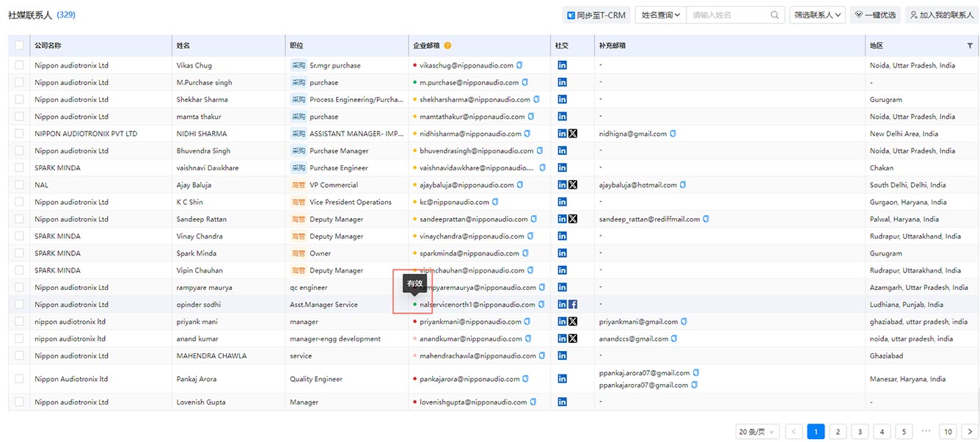Copy email ppankaj.arora07@gmail.com
Viewport: 980px width, 442px height.
(696, 373)
